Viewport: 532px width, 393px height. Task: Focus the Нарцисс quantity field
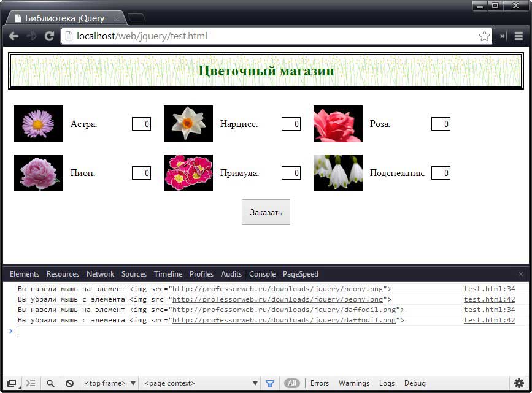(291, 124)
